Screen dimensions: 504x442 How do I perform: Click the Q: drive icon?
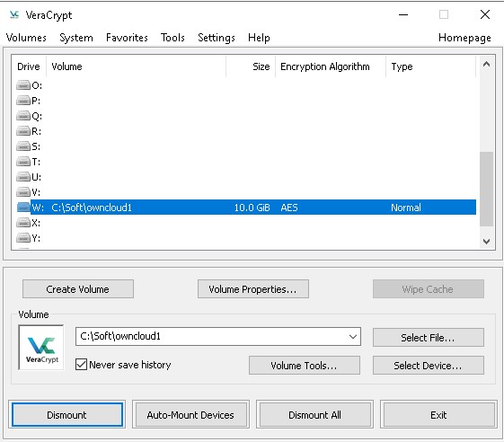[23, 116]
